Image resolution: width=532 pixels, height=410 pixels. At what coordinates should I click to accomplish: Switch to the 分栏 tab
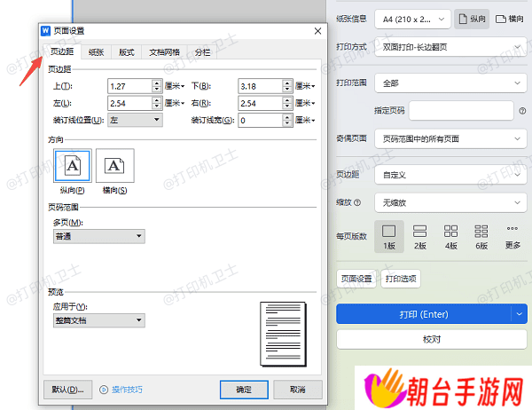[x=202, y=52]
